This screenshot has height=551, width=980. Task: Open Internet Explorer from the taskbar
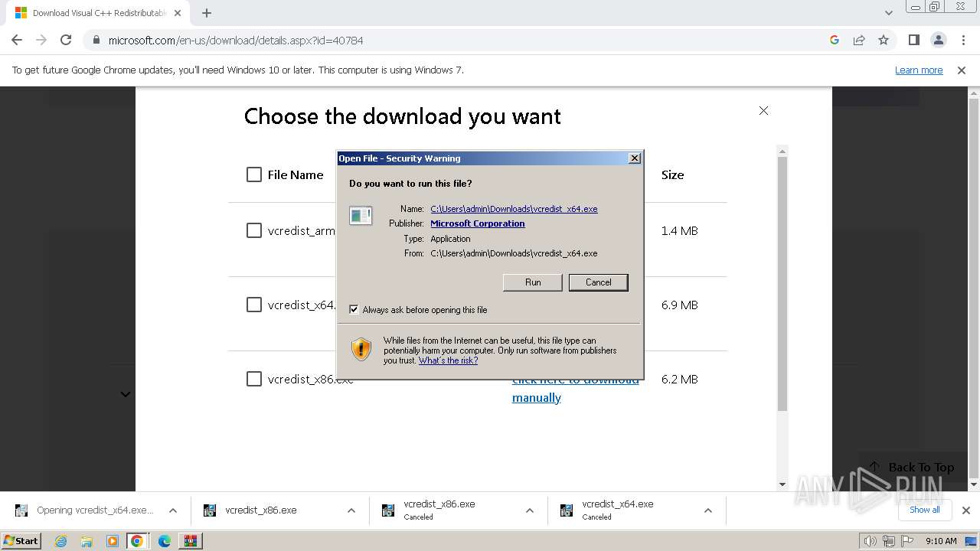[61, 541]
